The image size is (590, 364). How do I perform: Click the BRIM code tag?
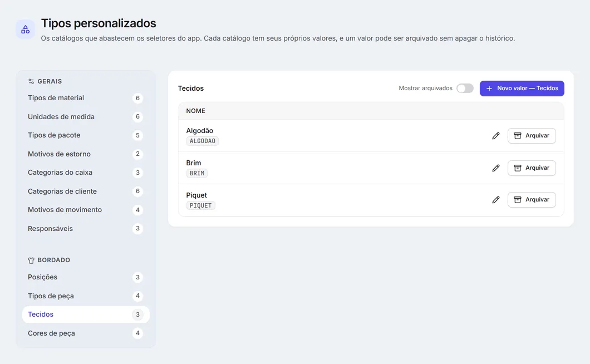click(x=197, y=173)
